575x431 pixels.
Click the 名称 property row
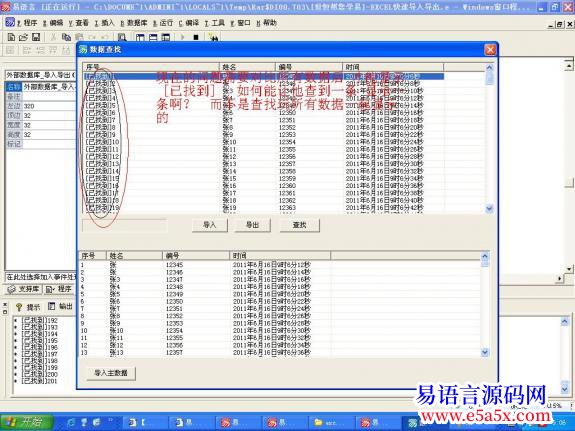[x=41, y=87]
